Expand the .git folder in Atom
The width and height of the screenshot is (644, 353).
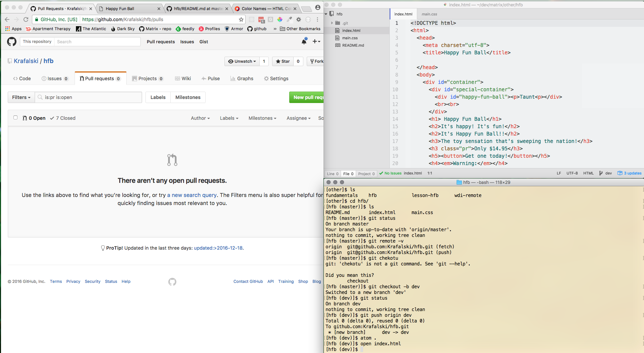point(332,23)
